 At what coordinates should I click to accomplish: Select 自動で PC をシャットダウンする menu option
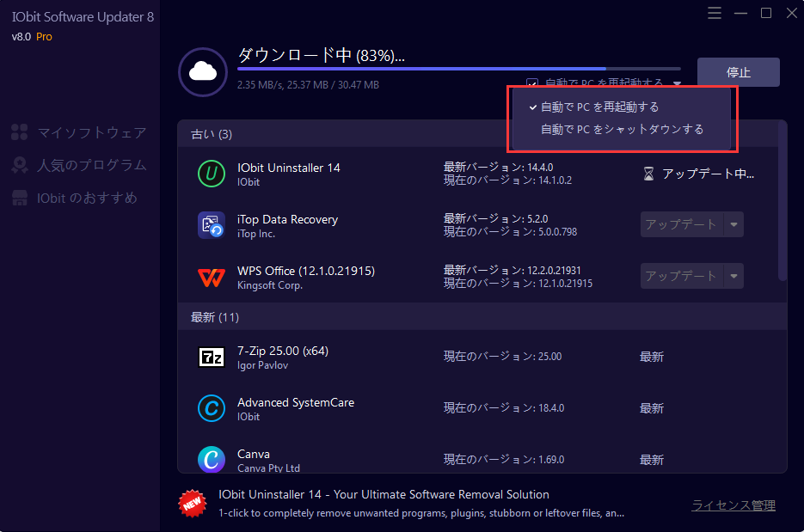(x=622, y=129)
